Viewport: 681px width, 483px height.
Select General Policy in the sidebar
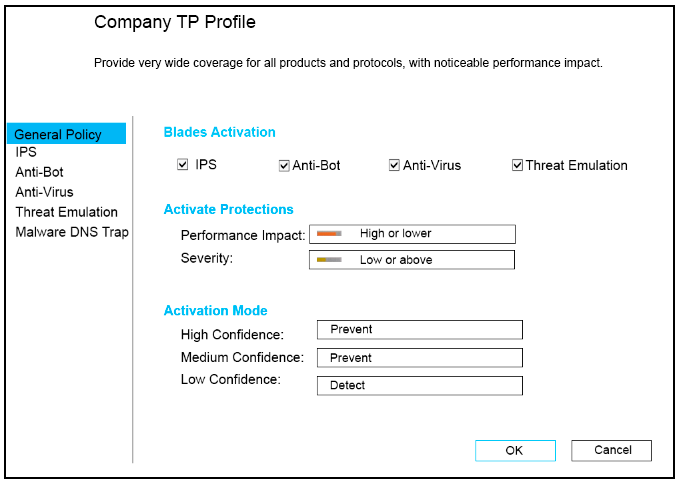[x=58, y=135]
